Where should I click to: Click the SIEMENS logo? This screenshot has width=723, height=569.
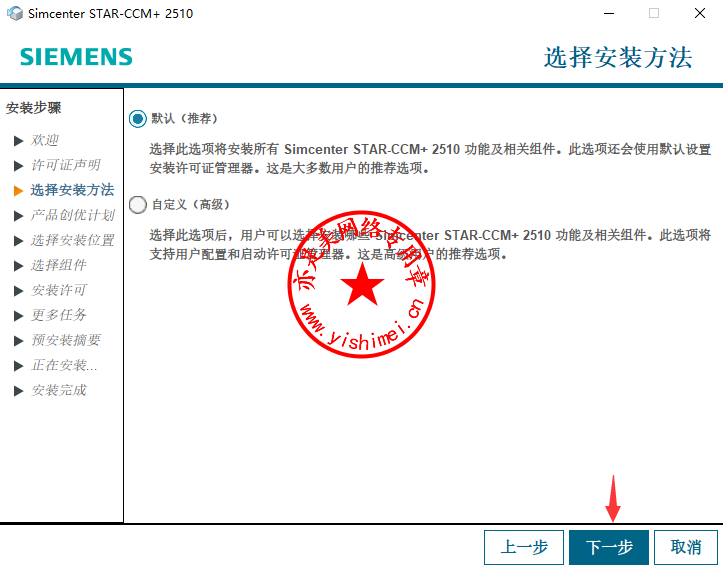pyautogui.click(x=76, y=57)
